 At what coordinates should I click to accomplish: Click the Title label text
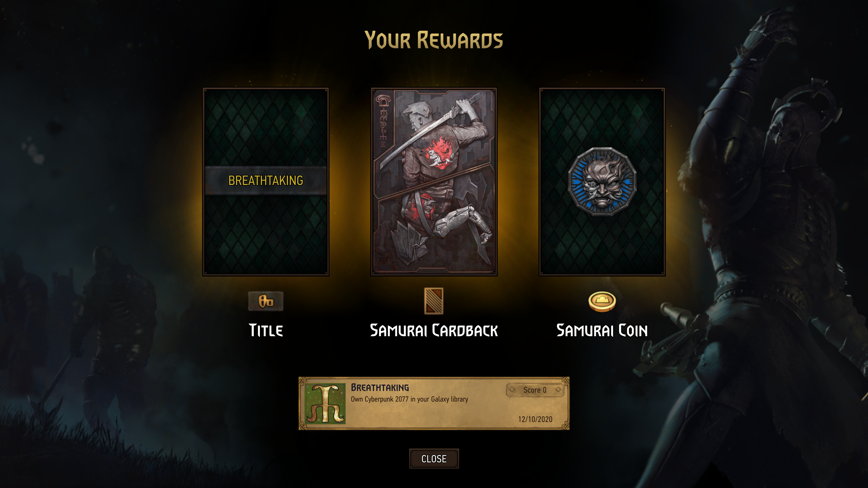coord(266,330)
